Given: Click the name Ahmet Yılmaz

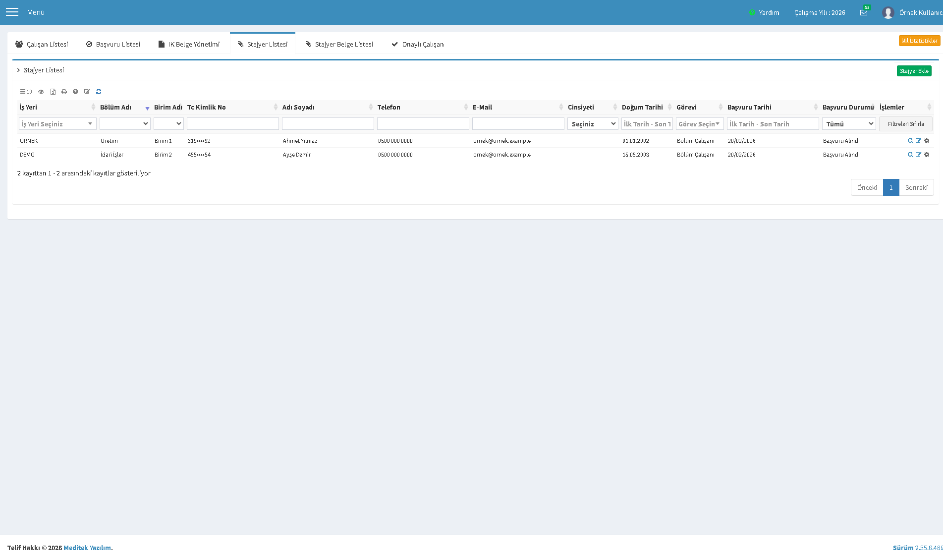Looking at the screenshot, I should (x=300, y=141).
